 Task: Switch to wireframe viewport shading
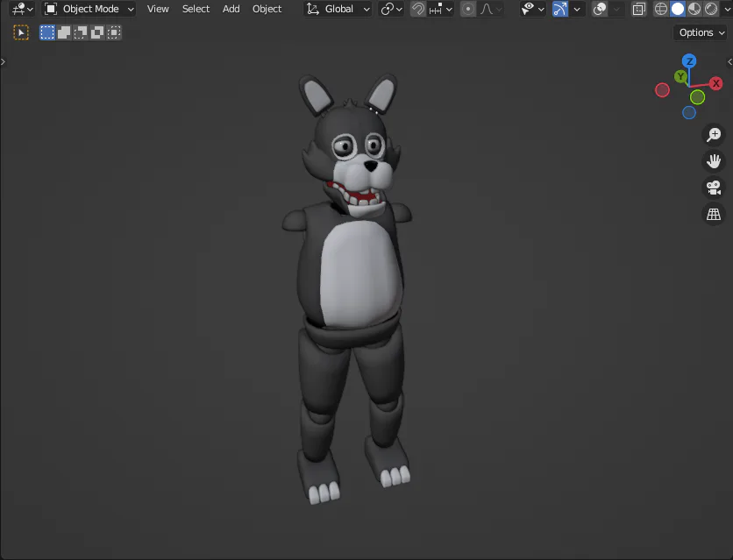(660, 9)
